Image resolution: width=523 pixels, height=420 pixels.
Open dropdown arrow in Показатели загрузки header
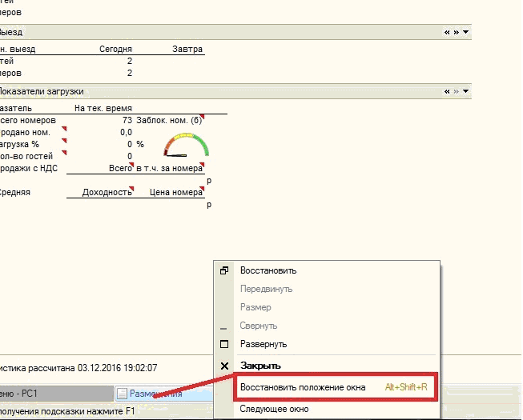click(x=465, y=91)
